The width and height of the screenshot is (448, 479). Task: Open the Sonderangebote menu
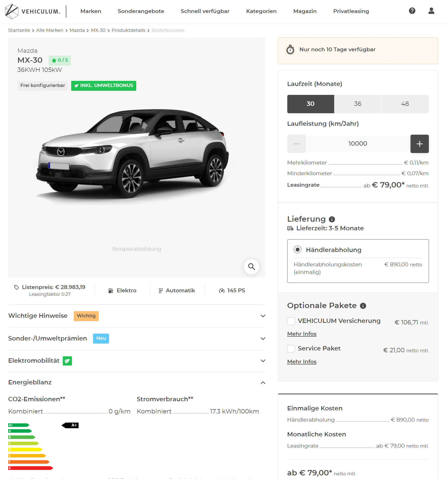141,11
